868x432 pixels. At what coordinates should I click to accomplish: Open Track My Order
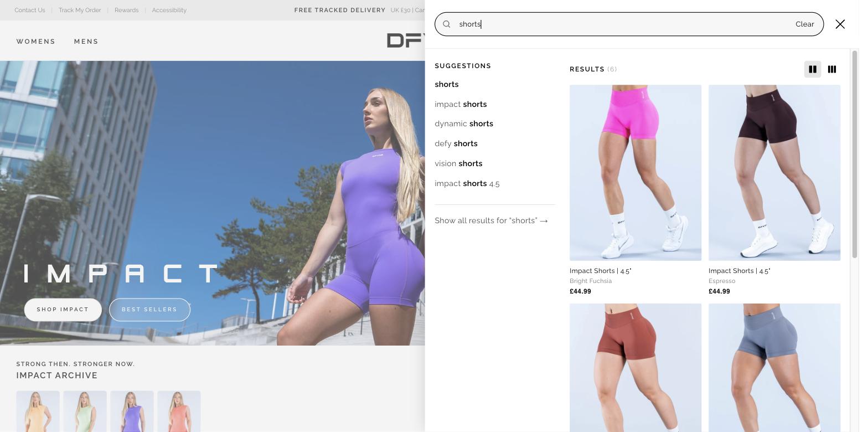click(x=80, y=10)
